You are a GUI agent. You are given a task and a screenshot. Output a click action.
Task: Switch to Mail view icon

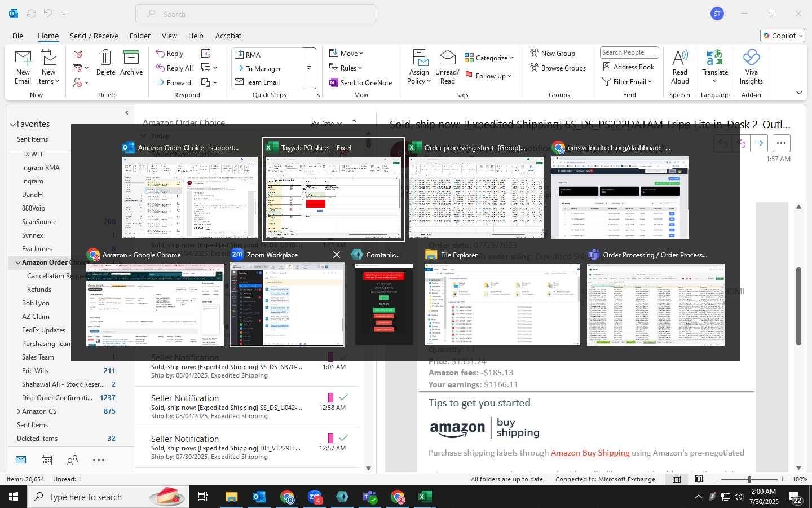point(21,460)
